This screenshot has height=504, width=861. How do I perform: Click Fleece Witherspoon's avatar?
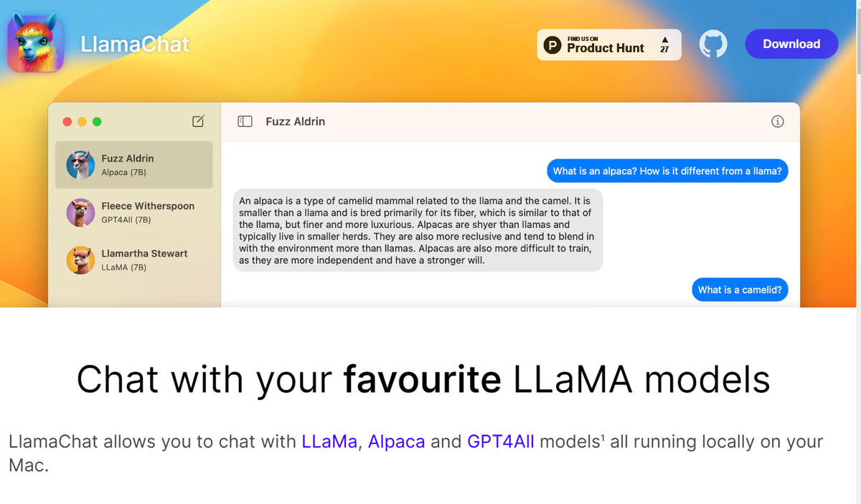(80, 213)
